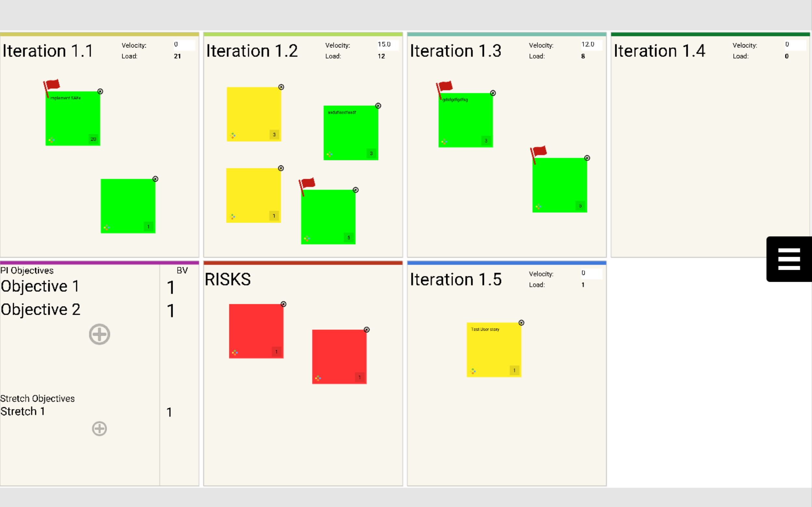Click the "asdufiasdfasdf" green note body
The image size is (812, 507).
(x=351, y=134)
